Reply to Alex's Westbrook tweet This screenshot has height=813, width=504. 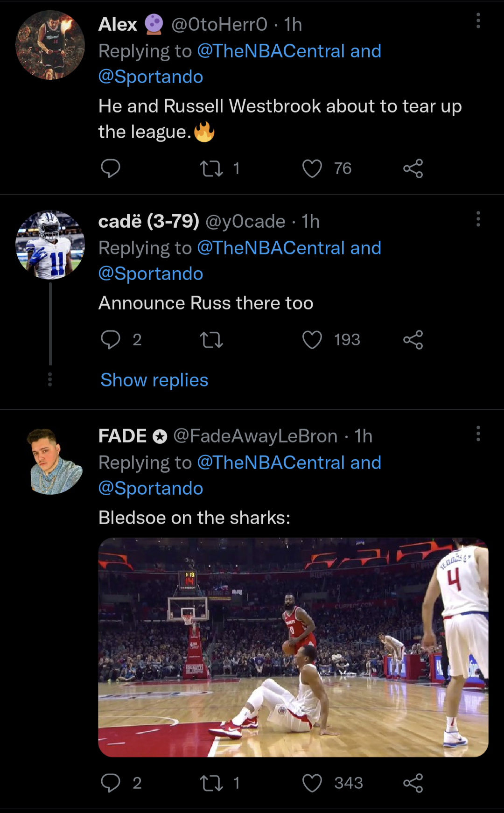click(111, 168)
